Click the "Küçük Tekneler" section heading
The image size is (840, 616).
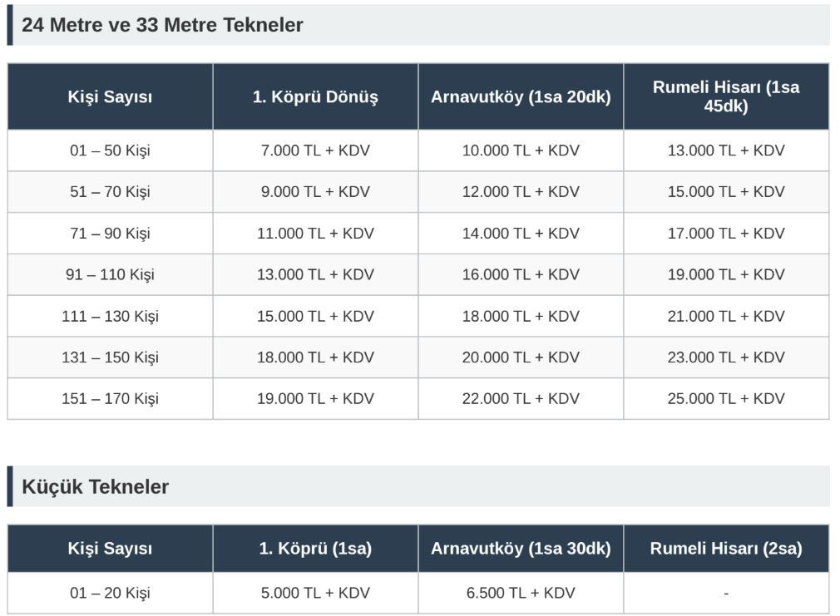click(x=96, y=486)
